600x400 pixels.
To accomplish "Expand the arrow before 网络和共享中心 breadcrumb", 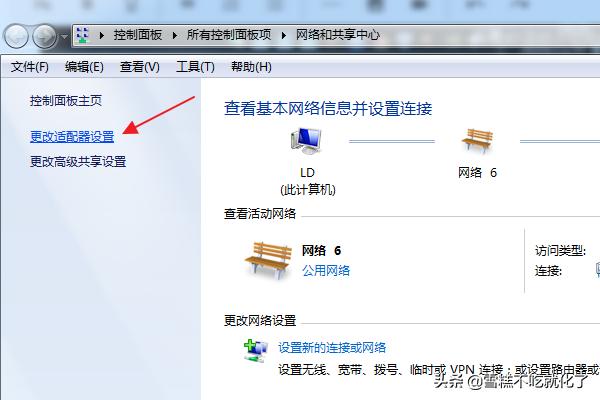I will point(284,36).
